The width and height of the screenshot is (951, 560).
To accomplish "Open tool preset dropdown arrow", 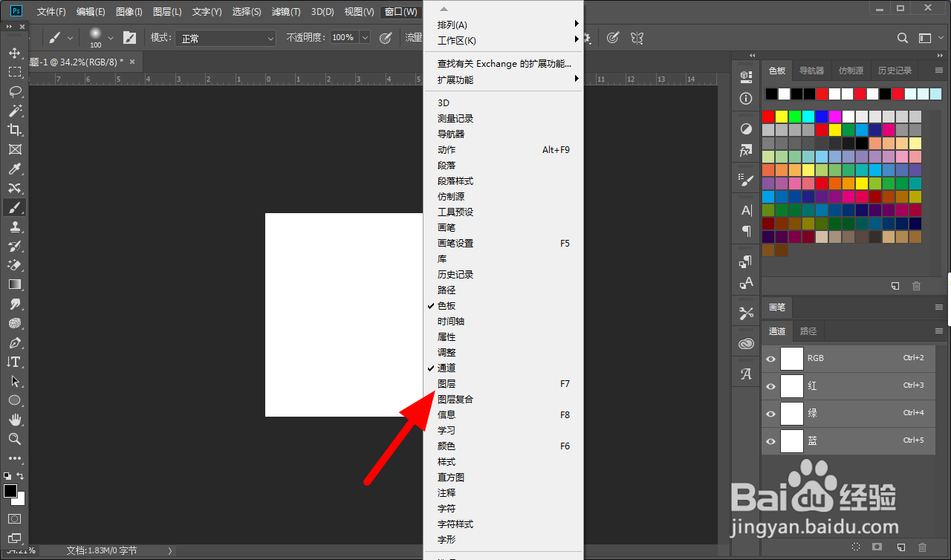I will coord(71,37).
